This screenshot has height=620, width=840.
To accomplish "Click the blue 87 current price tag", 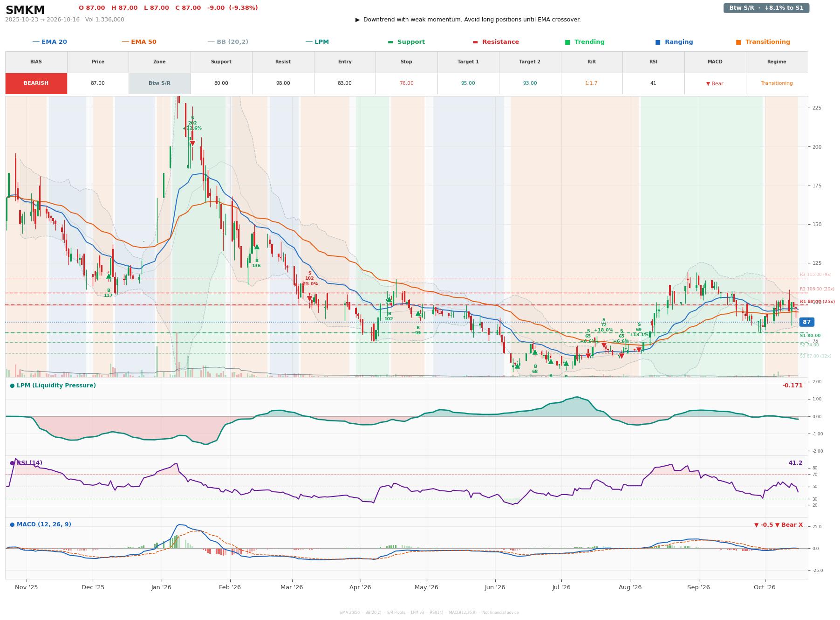I will pyautogui.click(x=806, y=322).
